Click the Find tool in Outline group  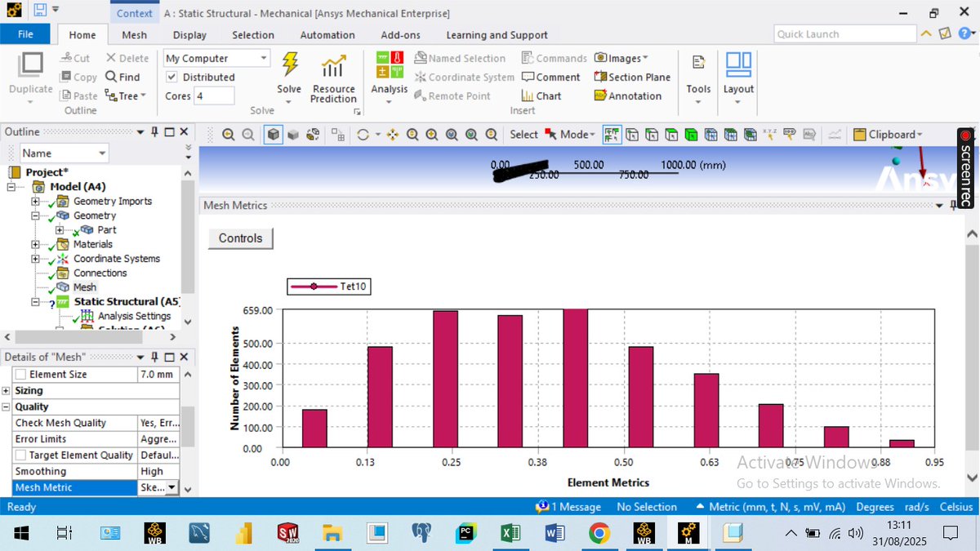(123, 77)
